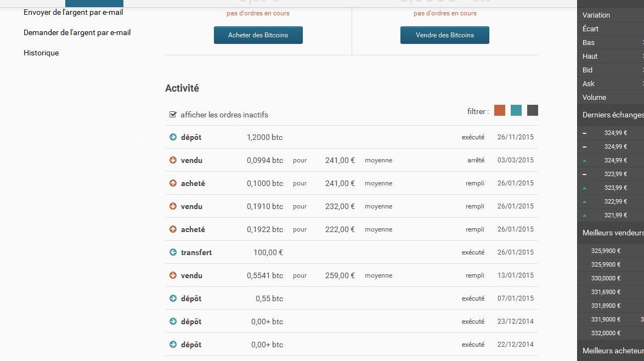
Task: Click the up-arrow icon beside 322,99 €
Action: (584, 202)
